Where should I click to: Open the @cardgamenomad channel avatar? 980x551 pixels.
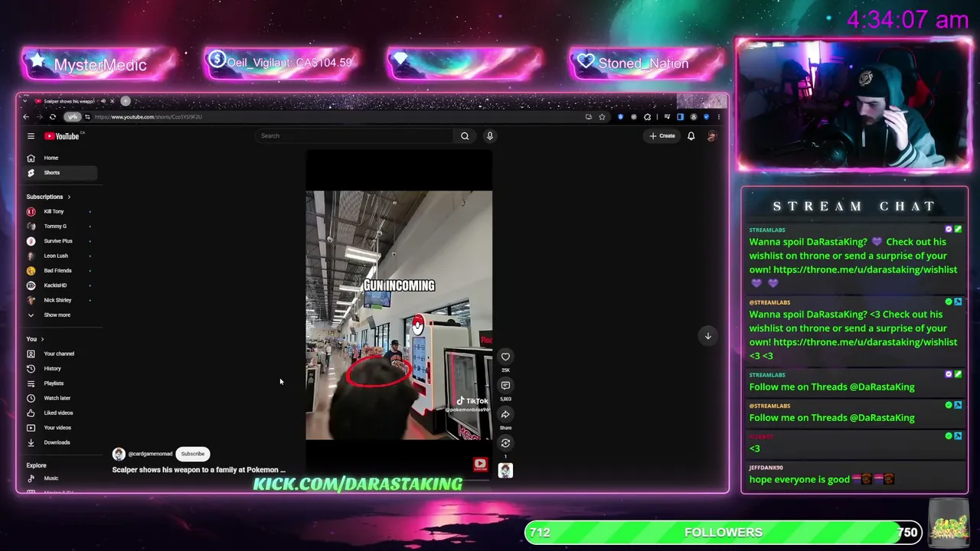pos(119,454)
